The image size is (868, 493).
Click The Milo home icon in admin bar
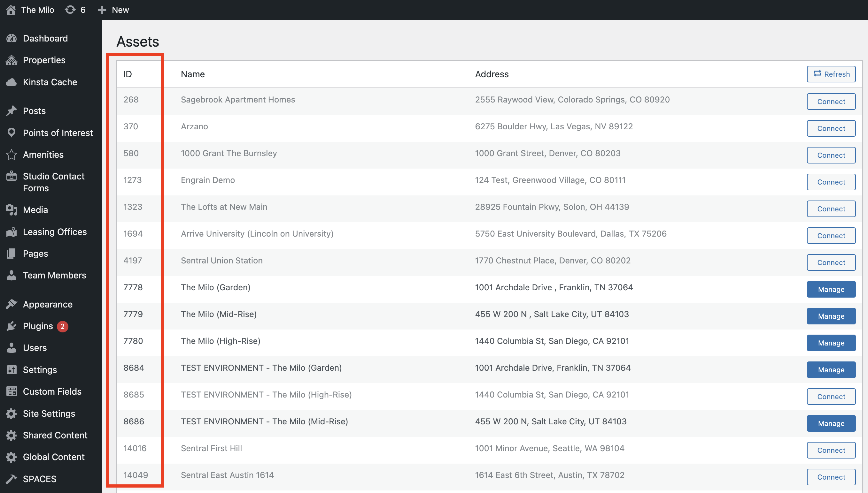pos(11,10)
